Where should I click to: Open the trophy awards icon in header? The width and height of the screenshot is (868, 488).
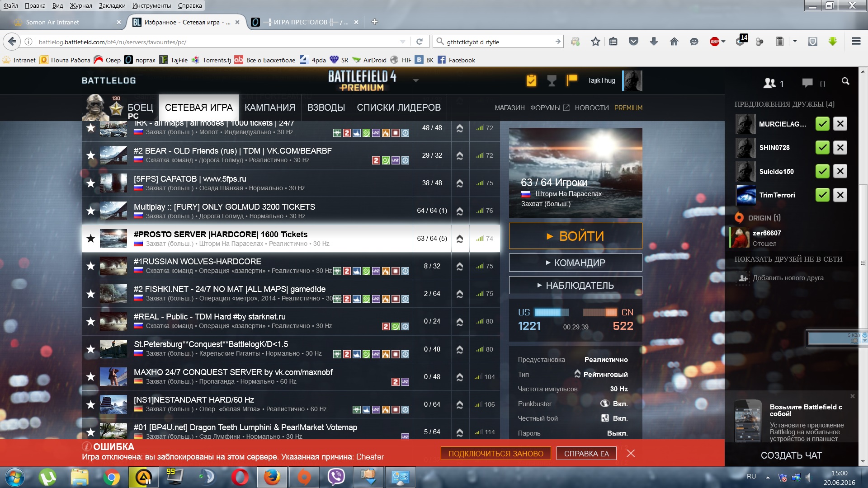(552, 80)
